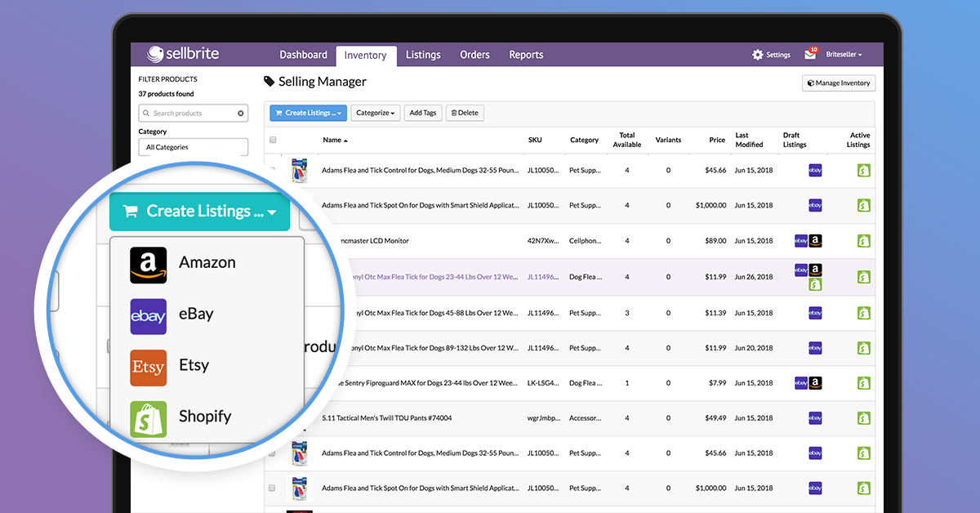This screenshot has height=513, width=980.
Task: Click Shopify active icon in Jun 20, 2018 row
Action: (x=863, y=348)
